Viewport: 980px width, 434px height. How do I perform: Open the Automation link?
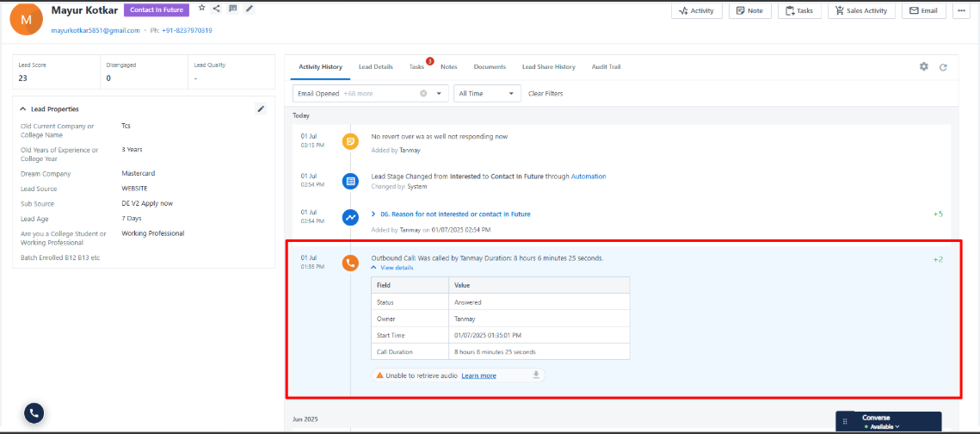coord(589,177)
